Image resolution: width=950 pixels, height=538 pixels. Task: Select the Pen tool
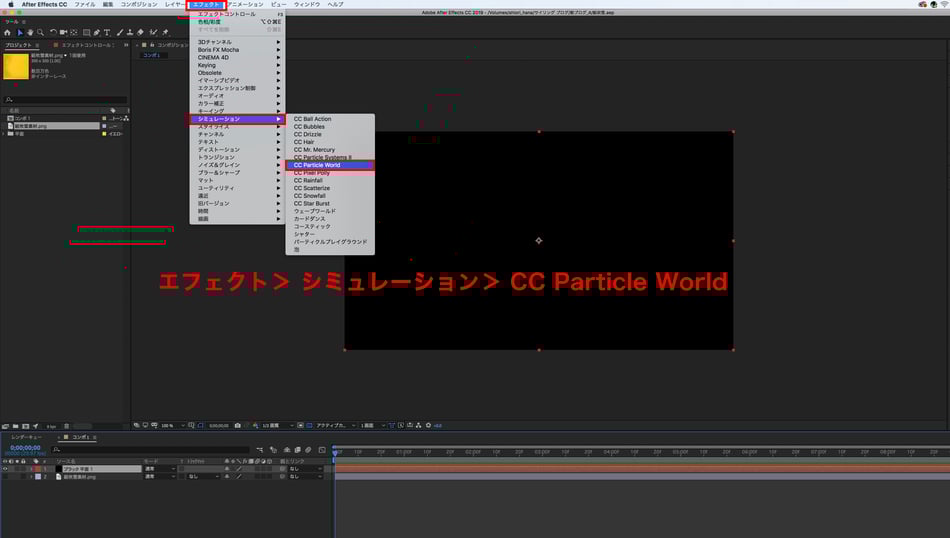click(96, 32)
